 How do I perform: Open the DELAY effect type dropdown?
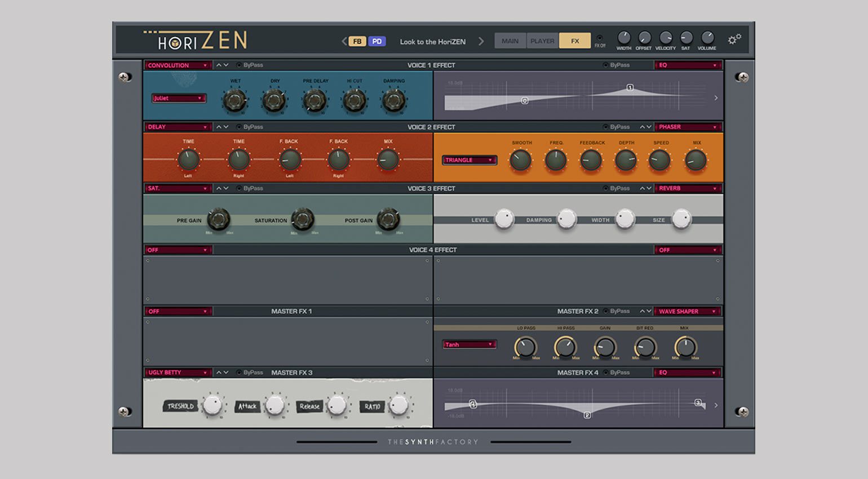pos(178,127)
